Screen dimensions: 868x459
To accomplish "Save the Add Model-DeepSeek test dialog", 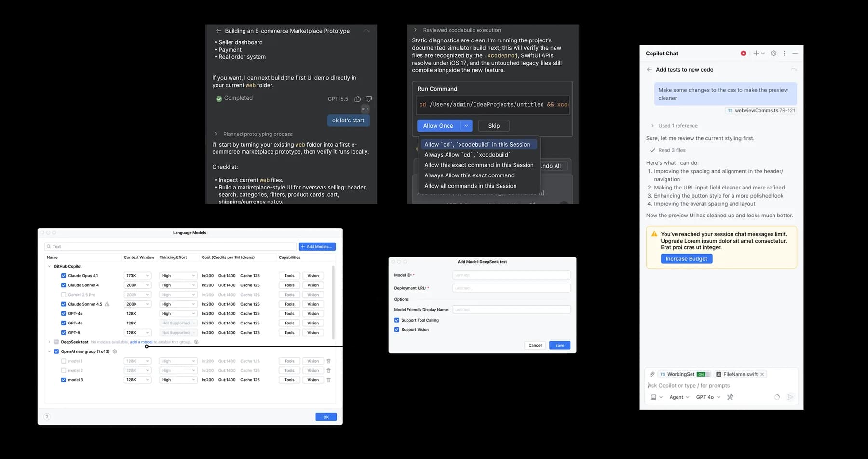I will pyautogui.click(x=559, y=345).
